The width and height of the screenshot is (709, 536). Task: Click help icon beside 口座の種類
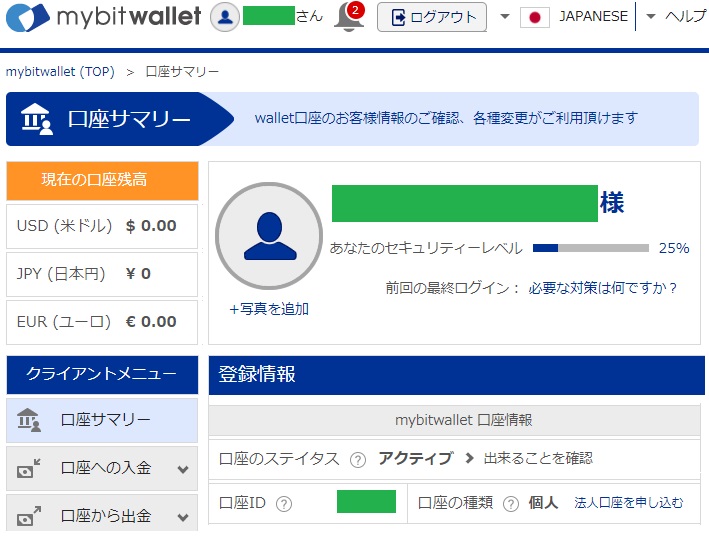pos(510,504)
